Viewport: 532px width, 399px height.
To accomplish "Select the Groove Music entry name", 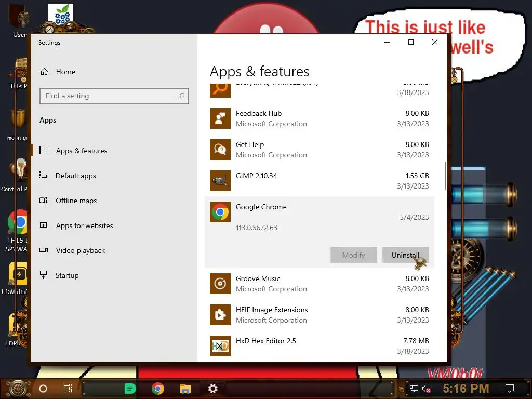I will coord(258,278).
